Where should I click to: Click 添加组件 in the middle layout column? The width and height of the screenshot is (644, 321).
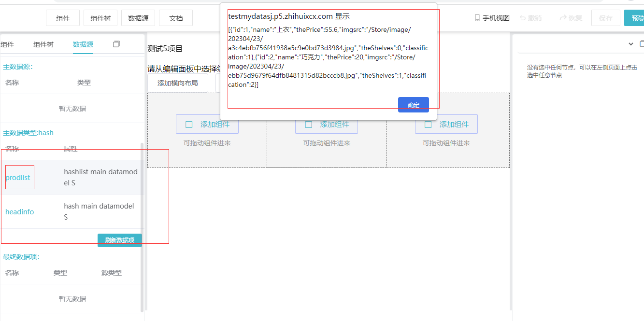[327, 124]
